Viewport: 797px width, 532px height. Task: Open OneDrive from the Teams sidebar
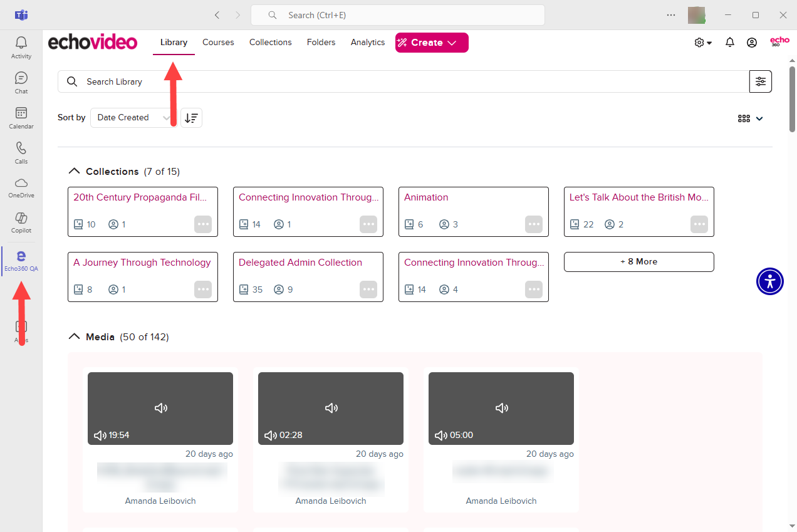21,187
